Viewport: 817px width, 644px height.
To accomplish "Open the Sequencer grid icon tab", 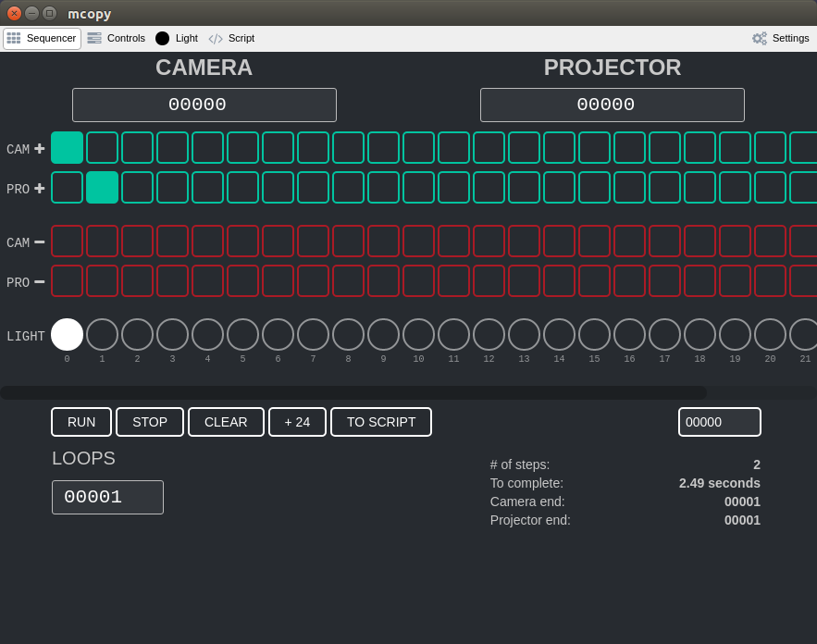I will 14,38.
